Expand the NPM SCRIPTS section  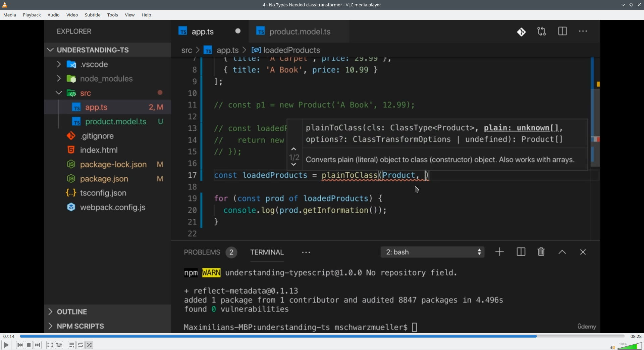[107, 326]
